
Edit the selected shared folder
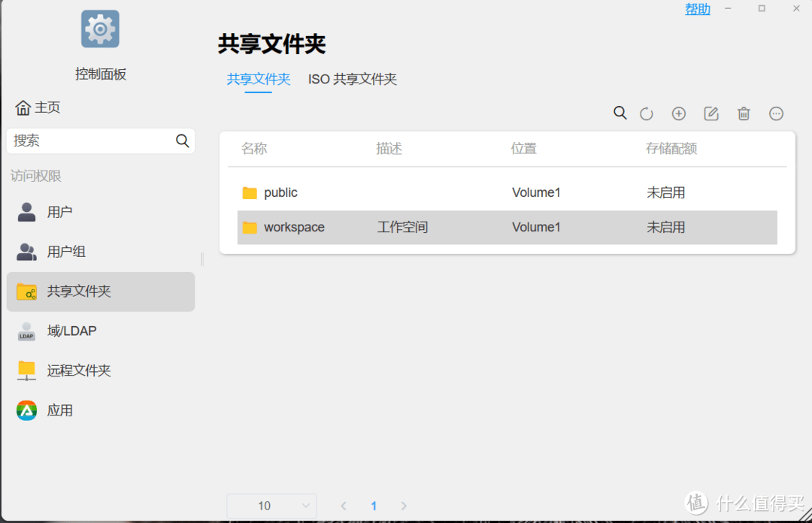(711, 113)
